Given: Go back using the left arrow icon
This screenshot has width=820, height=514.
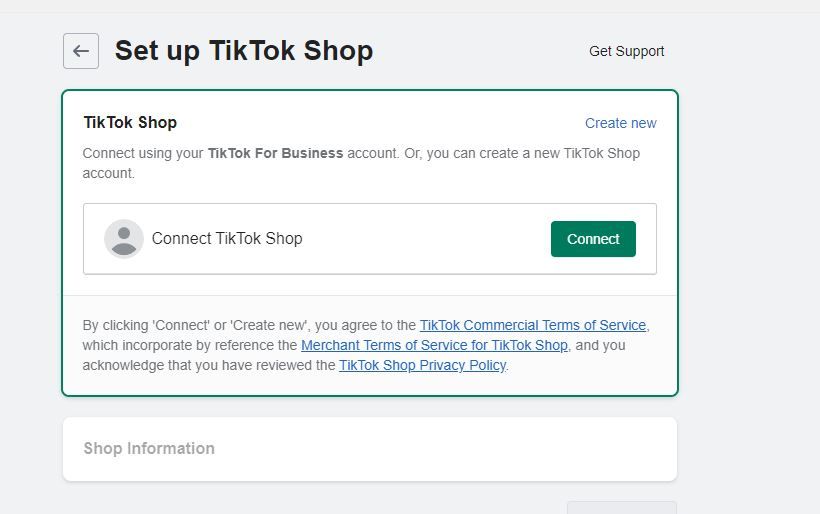Looking at the screenshot, I should (x=81, y=51).
